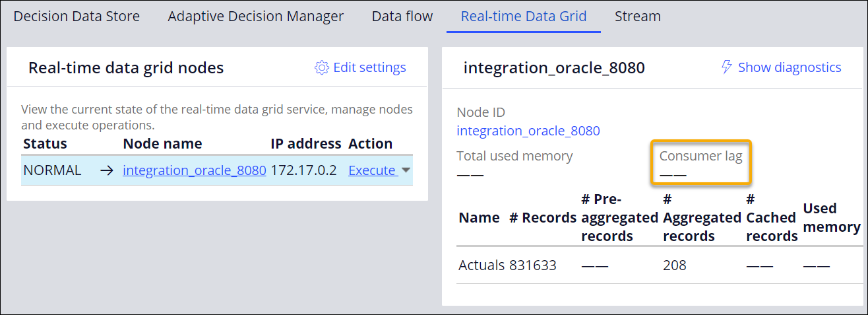Click the # Records column header

click(543, 218)
